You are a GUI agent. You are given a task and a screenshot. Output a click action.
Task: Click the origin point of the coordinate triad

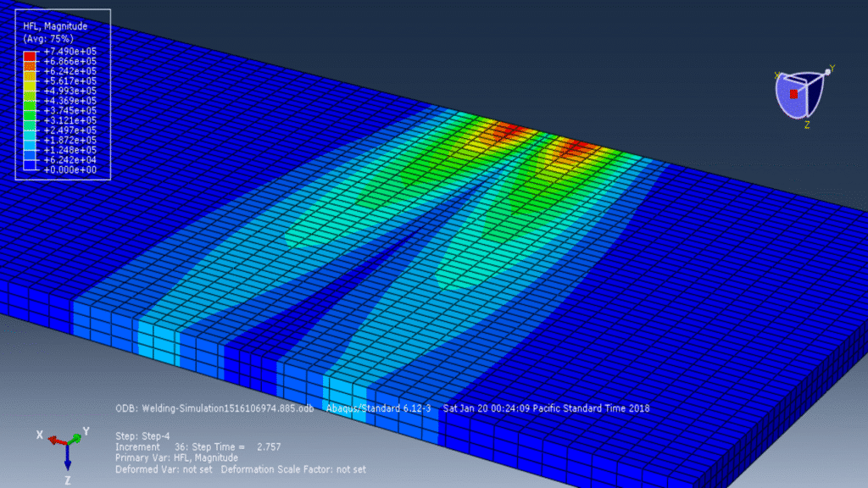point(67,444)
